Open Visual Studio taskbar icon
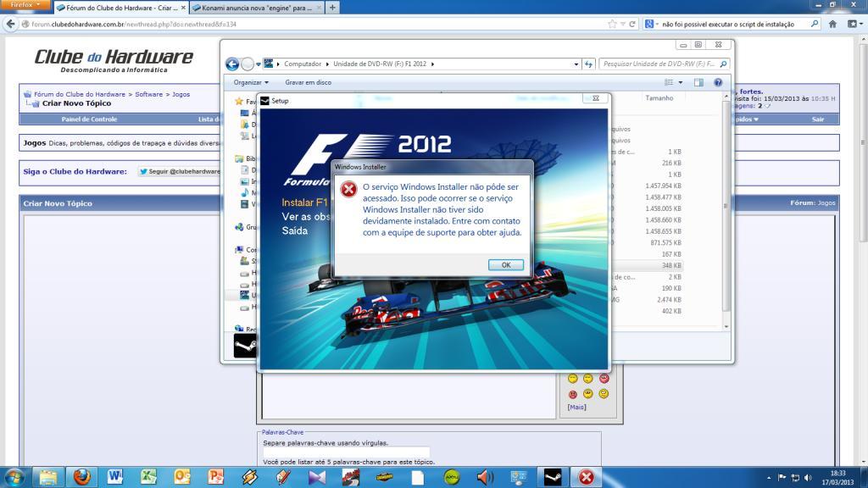Viewport: 868px width, 488px height. coord(317,477)
